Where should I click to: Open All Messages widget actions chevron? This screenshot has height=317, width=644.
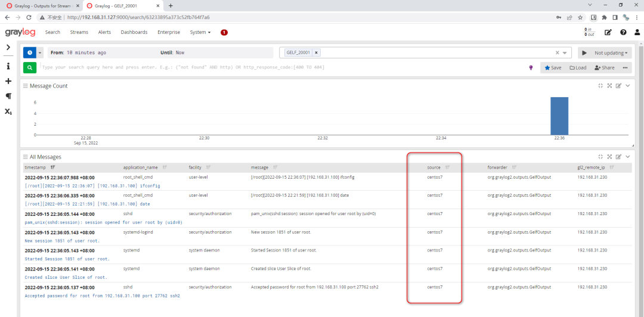click(x=627, y=157)
